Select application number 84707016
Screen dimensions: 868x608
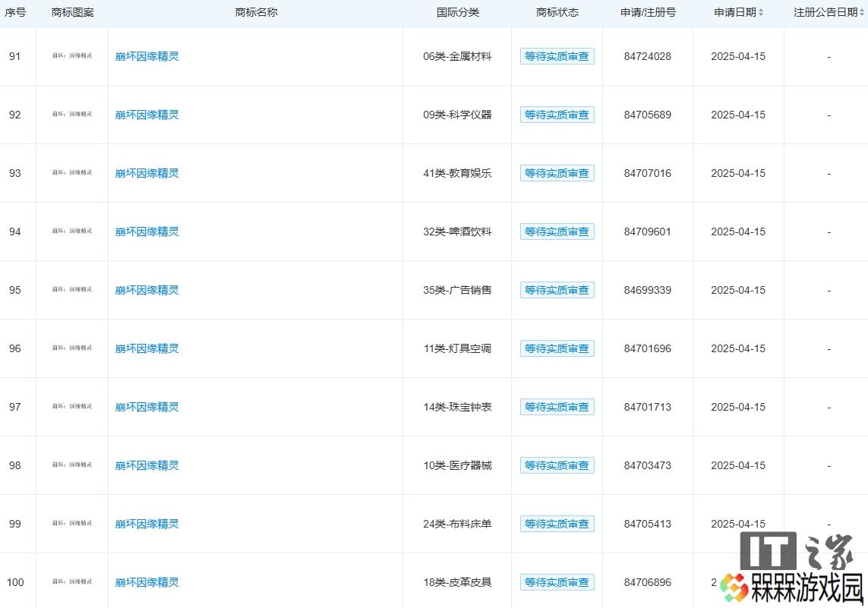[x=648, y=173]
